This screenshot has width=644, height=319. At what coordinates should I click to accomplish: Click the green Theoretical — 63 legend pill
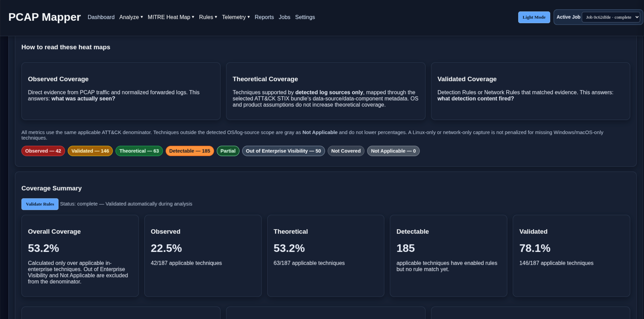point(139,151)
